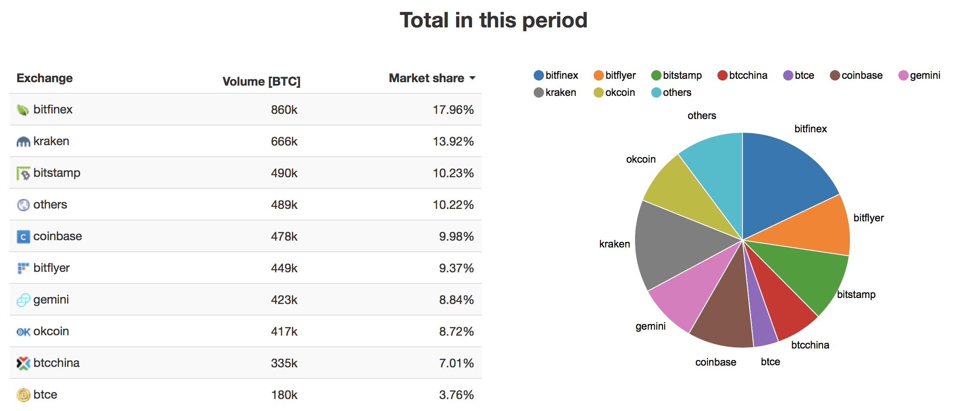The width and height of the screenshot is (980, 411).
Task: Click the kraken exchange logo icon
Action: (23, 142)
